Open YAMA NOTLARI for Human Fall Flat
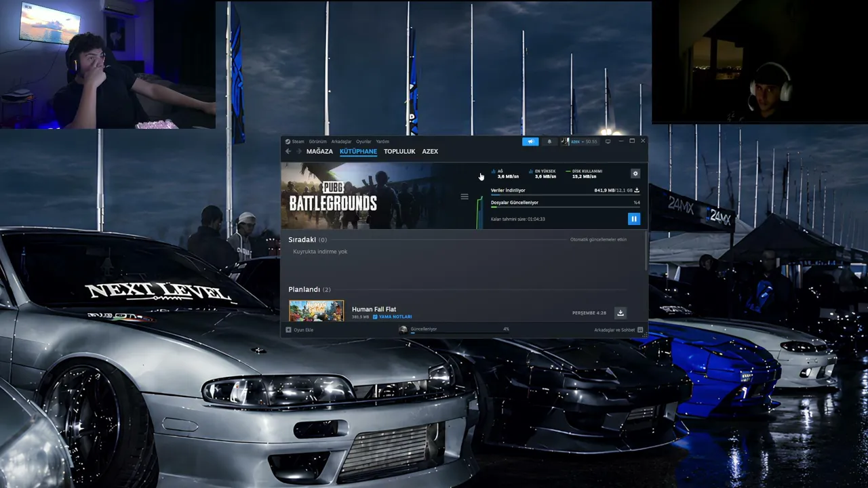Image resolution: width=868 pixels, height=488 pixels. pyautogui.click(x=392, y=317)
